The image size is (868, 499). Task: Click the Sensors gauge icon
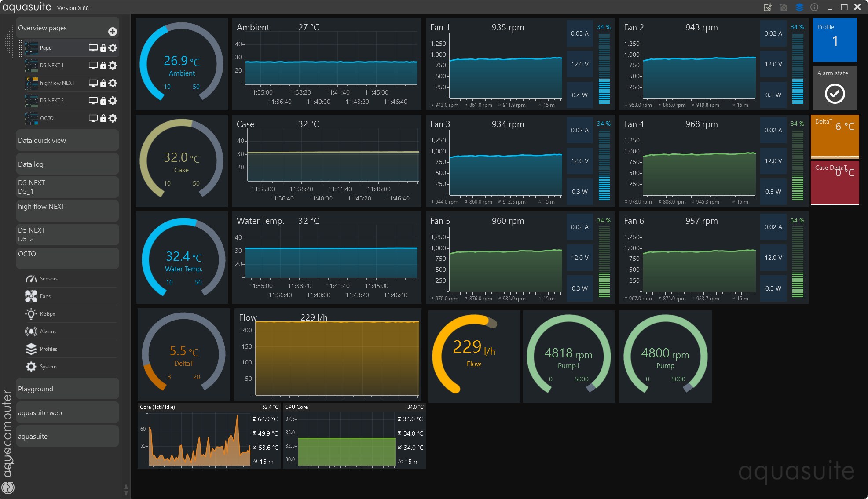(x=31, y=279)
